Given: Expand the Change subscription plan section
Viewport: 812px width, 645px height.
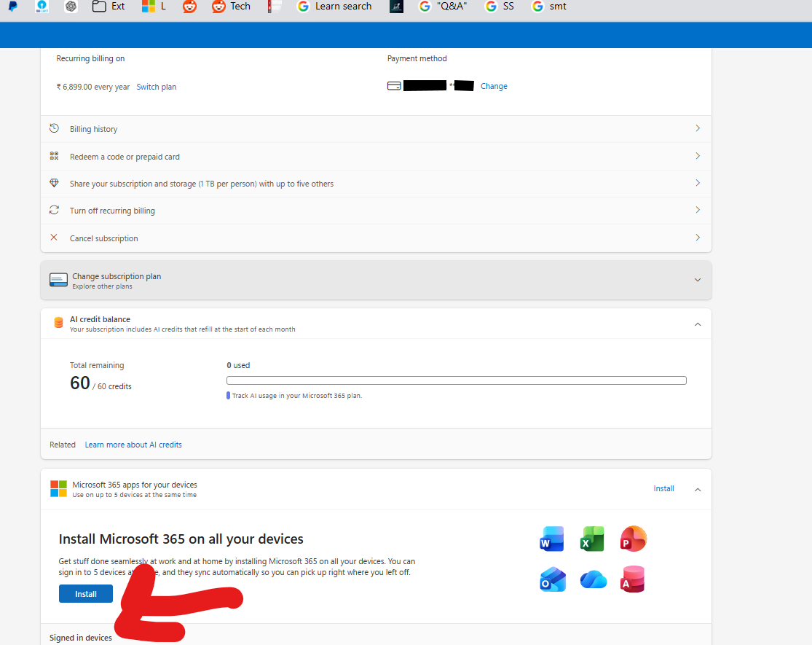Looking at the screenshot, I should pos(698,280).
